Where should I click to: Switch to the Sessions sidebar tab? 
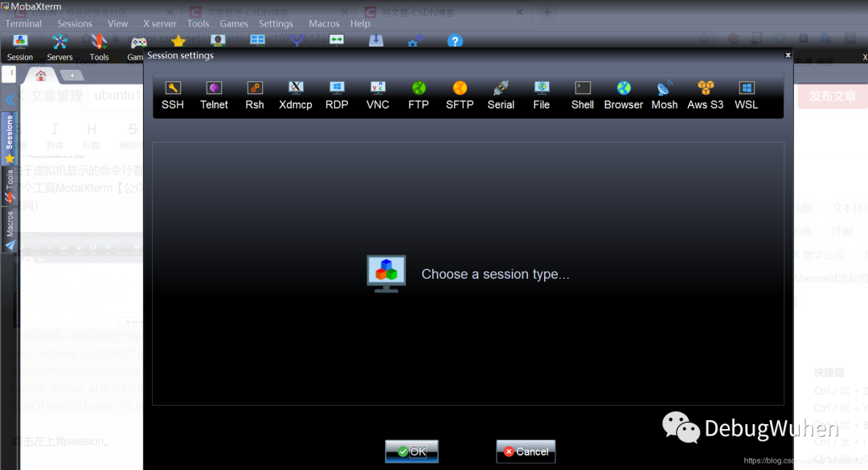(10, 138)
